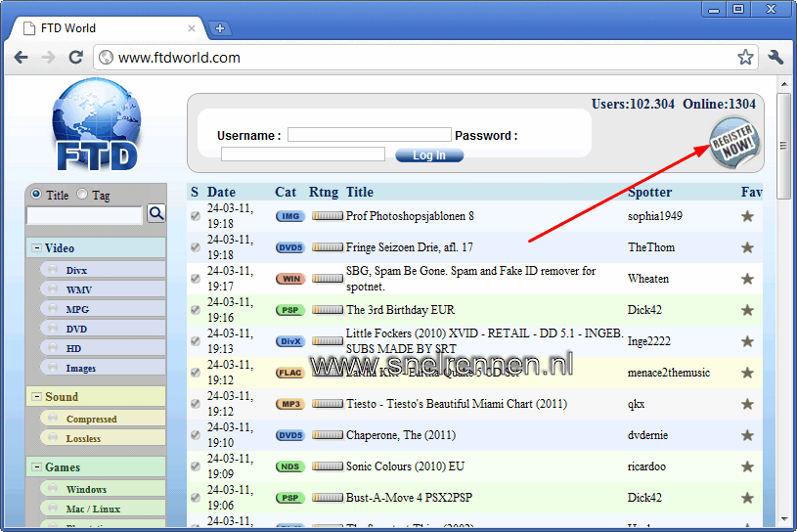Collapse the Video category section
The width and height of the screenshot is (797, 532).
(x=36, y=248)
